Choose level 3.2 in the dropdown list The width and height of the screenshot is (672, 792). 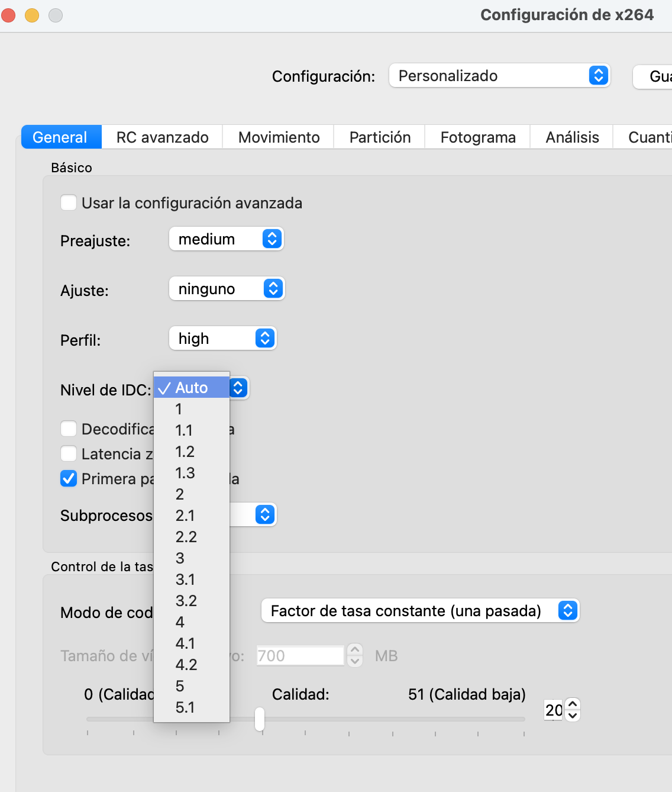(x=186, y=601)
